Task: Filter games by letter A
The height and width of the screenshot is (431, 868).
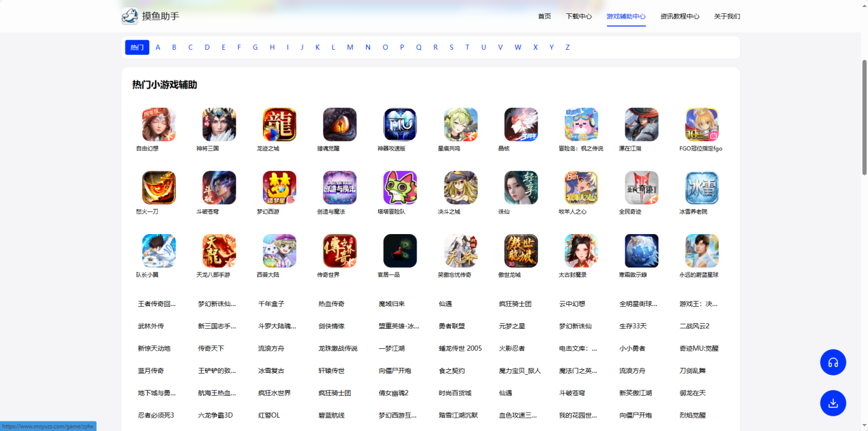Action: (x=158, y=47)
